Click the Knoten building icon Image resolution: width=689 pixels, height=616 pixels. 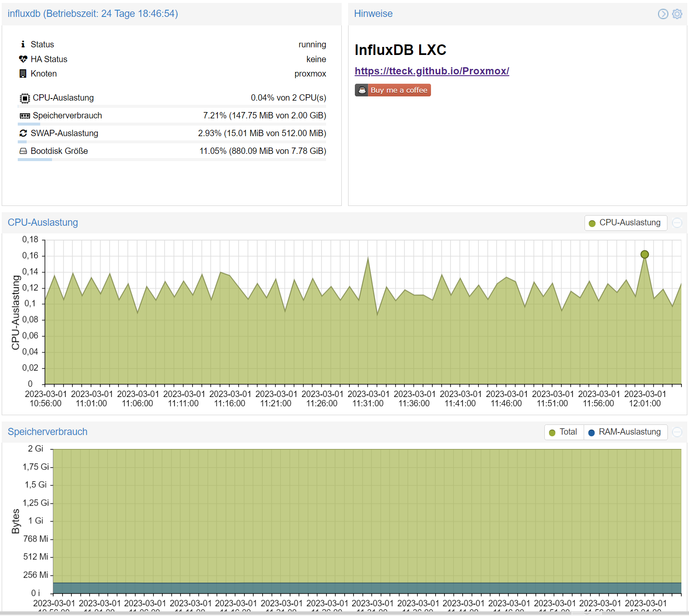23,74
